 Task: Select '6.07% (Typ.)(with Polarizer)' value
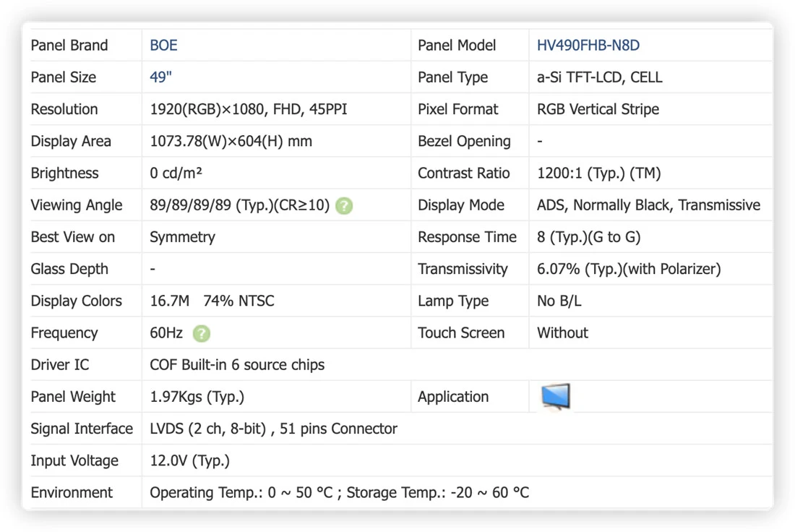pyautogui.click(x=629, y=269)
